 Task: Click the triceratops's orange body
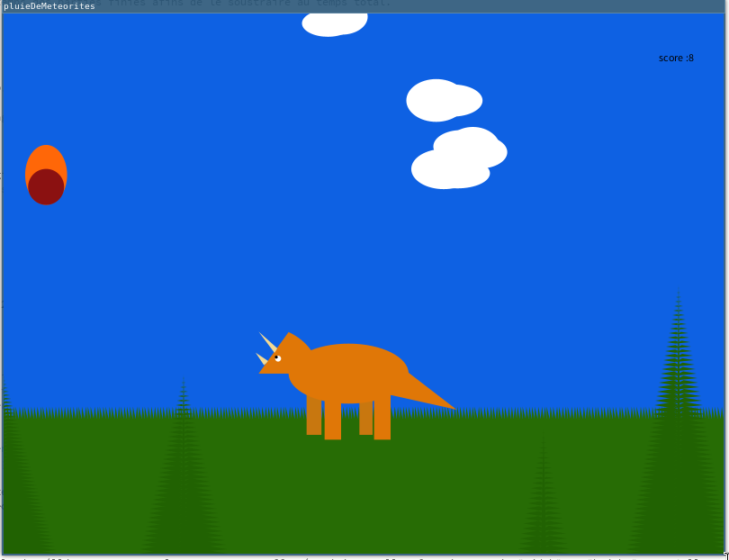coord(349,371)
